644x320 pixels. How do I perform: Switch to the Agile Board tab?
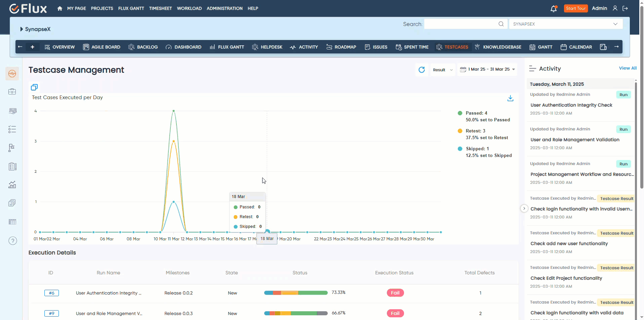coord(102,47)
